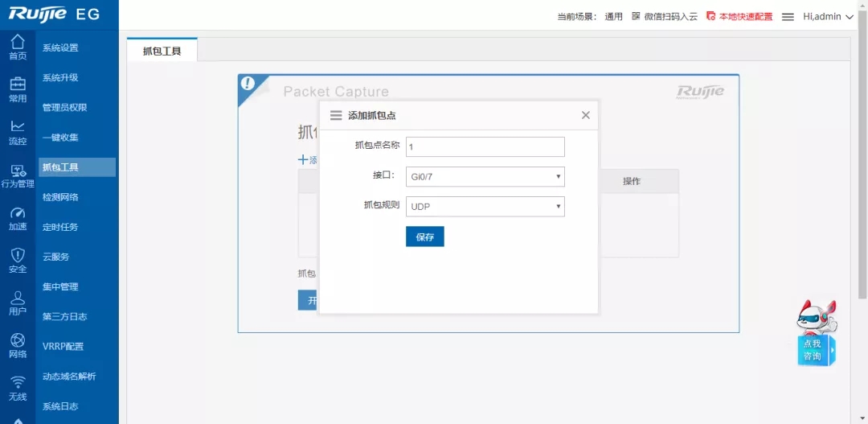Switch to the 抓包工具 tab
Viewport: 868px width, 424px height.
click(x=162, y=51)
